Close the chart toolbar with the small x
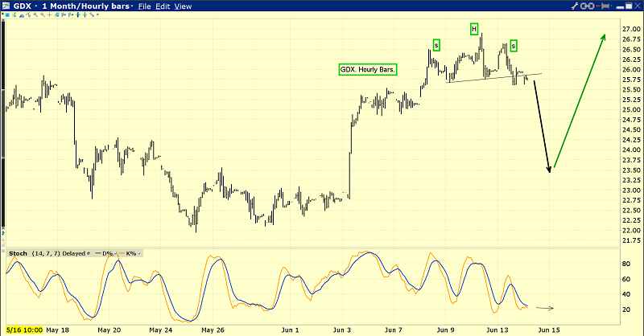Screen dimensions: 644x336 pos(2,14)
